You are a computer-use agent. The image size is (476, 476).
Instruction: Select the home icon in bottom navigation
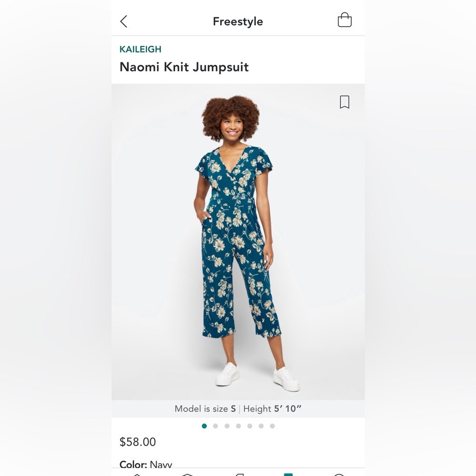(x=137, y=475)
